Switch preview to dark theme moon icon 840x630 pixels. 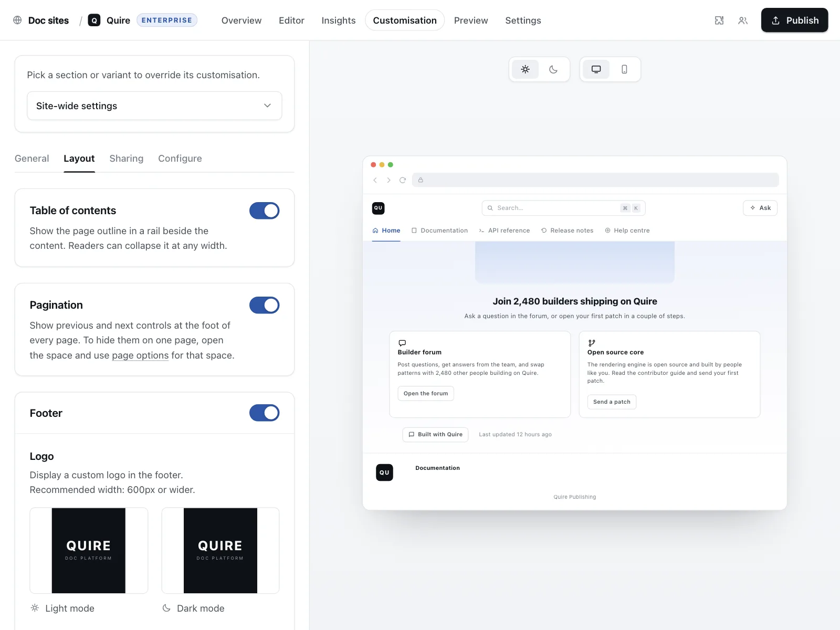[x=553, y=69]
